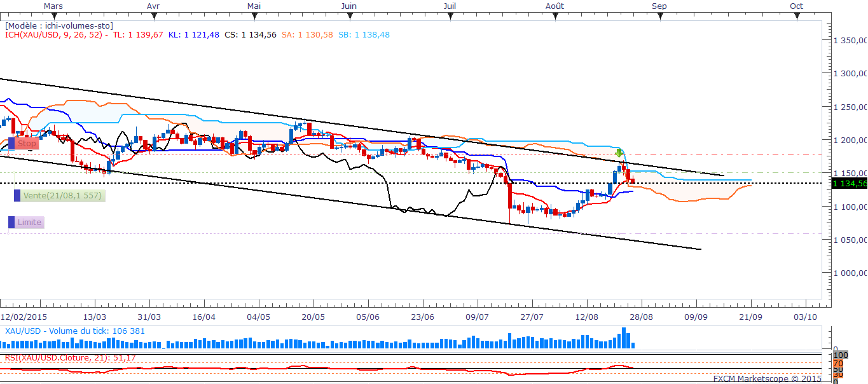868x384 pixels.
Task: Click the KL: 1 121,48 value
Action: click(194, 35)
